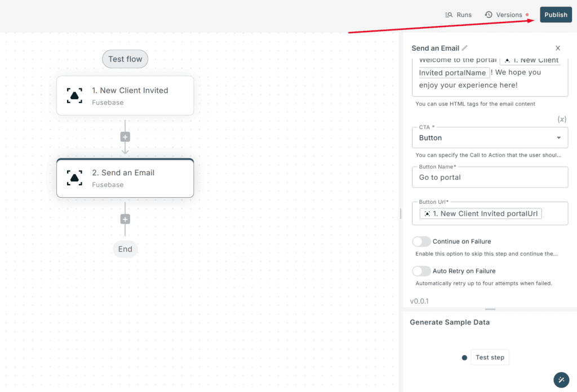577x392 pixels.
Task: Add a step before the End node
Action: click(125, 219)
